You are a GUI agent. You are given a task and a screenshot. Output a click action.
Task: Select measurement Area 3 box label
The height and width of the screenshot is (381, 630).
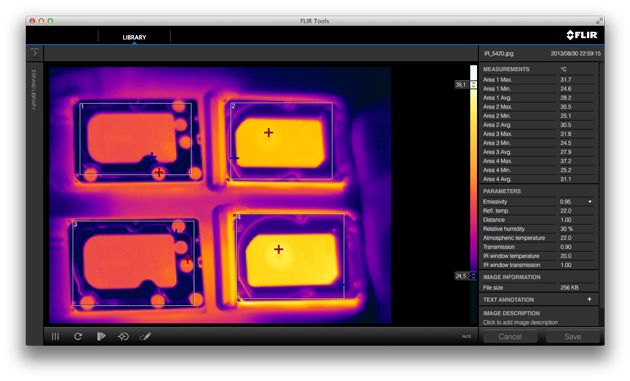75,224
